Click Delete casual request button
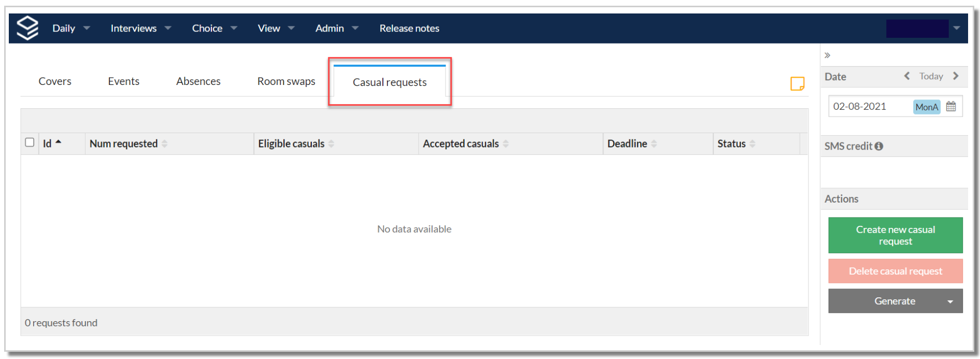This screenshot has width=980, height=359. 896,271
